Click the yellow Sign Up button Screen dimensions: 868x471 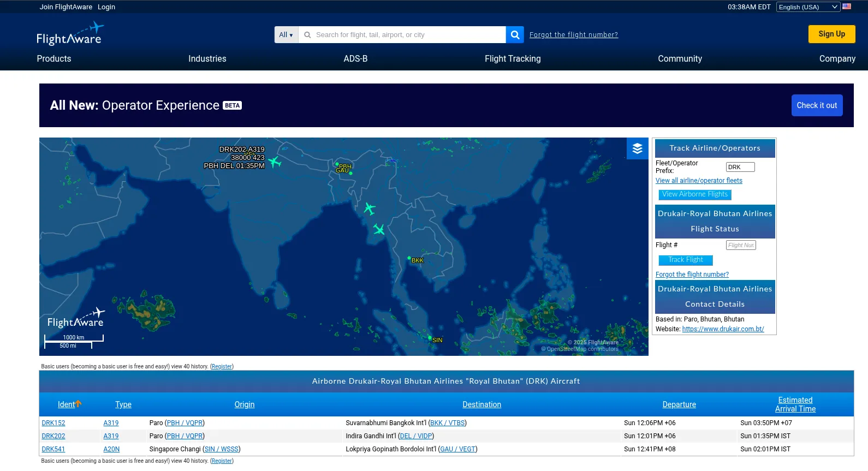(x=831, y=34)
